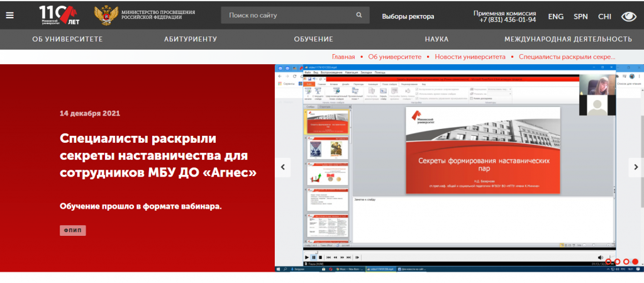Select the second hollow carousel dot
This screenshot has width=644, height=283.
tap(618, 262)
